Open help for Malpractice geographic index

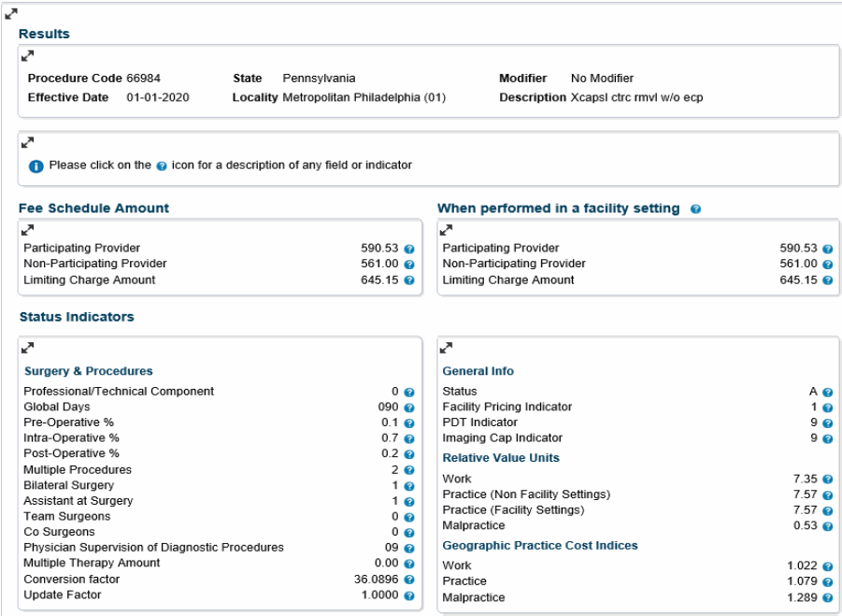tap(828, 597)
